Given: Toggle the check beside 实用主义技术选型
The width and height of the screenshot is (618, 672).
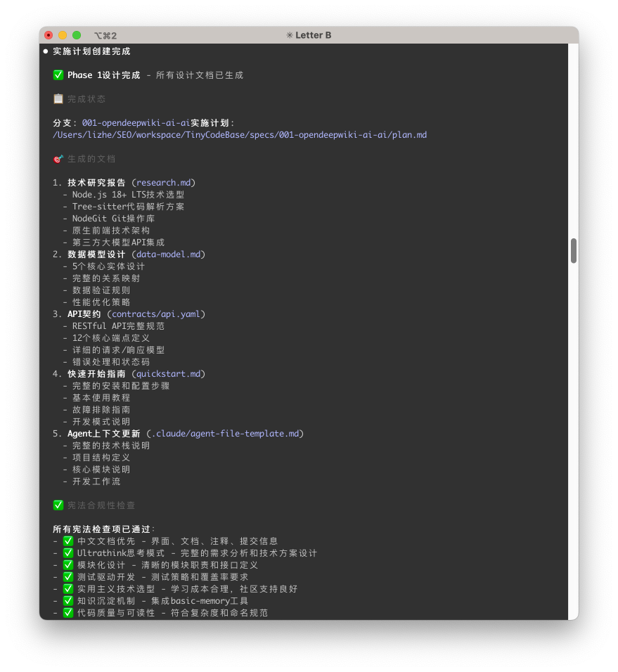Looking at the screenshot, I should [x=68, y=588].
